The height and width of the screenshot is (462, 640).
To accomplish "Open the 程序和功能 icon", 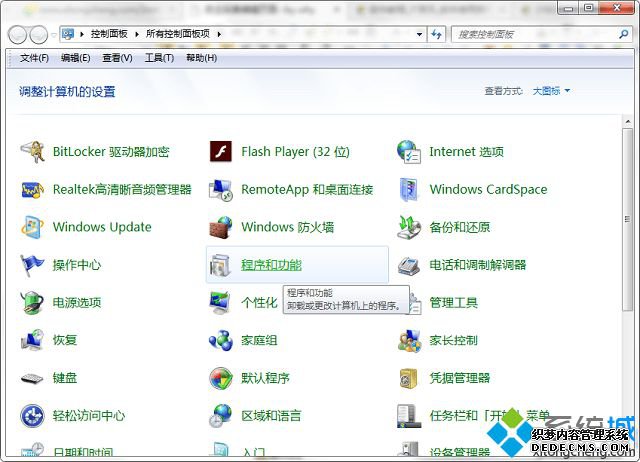I will 221,265.
